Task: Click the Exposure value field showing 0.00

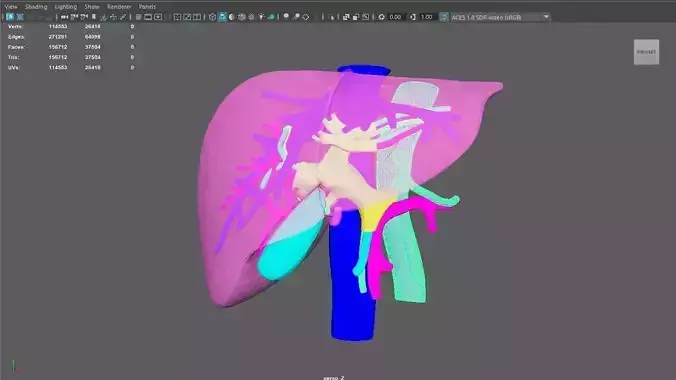Action: click(395, 17)
